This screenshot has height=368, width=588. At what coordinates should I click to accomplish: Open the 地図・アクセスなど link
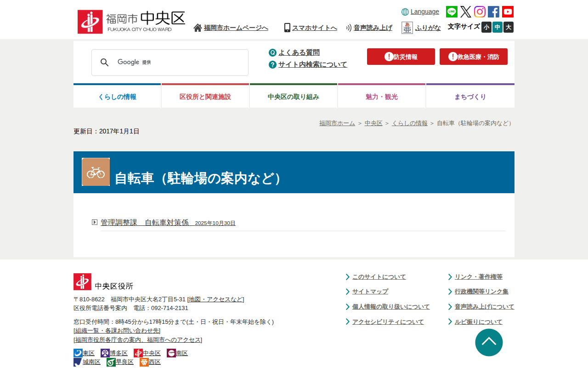[216, 299]
